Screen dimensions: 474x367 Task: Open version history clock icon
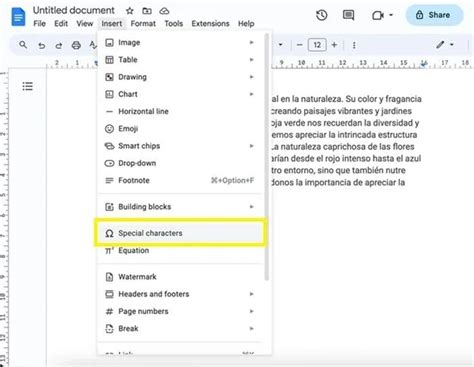pyautogui.click(x=322, y=15)
